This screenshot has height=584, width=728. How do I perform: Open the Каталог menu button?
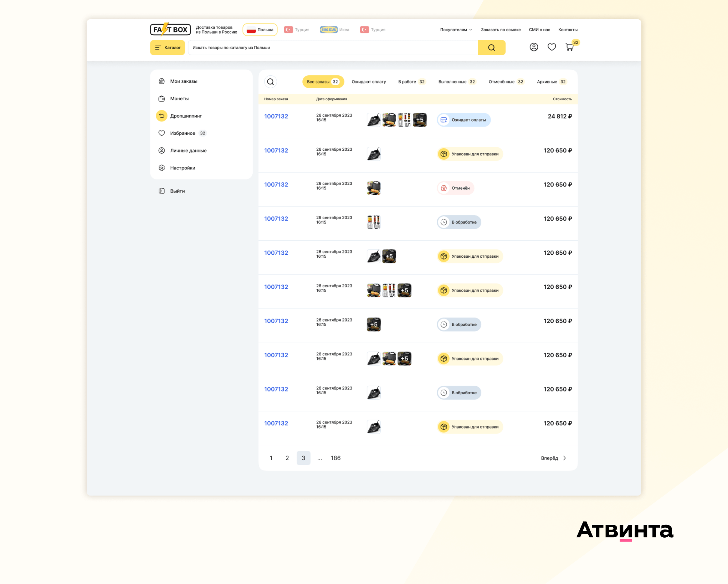(168, 48)
